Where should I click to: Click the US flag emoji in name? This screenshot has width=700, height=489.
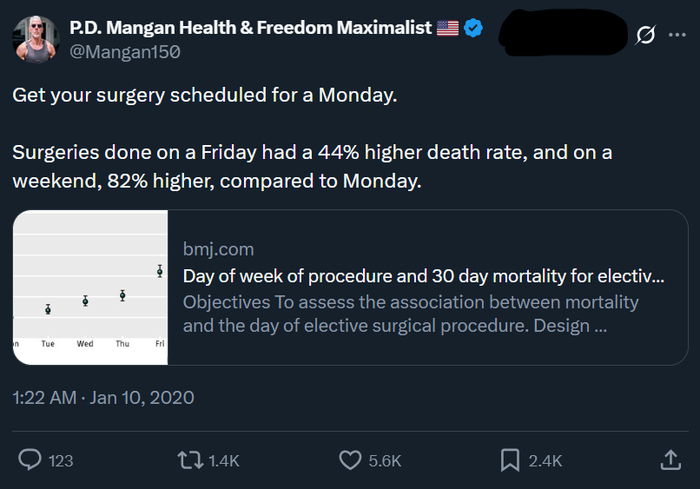447,29
